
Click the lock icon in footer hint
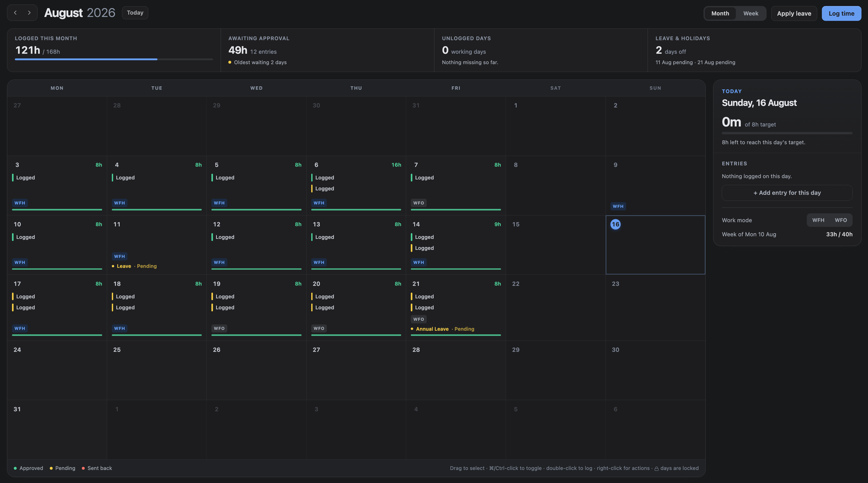click(x=656, y=468)
